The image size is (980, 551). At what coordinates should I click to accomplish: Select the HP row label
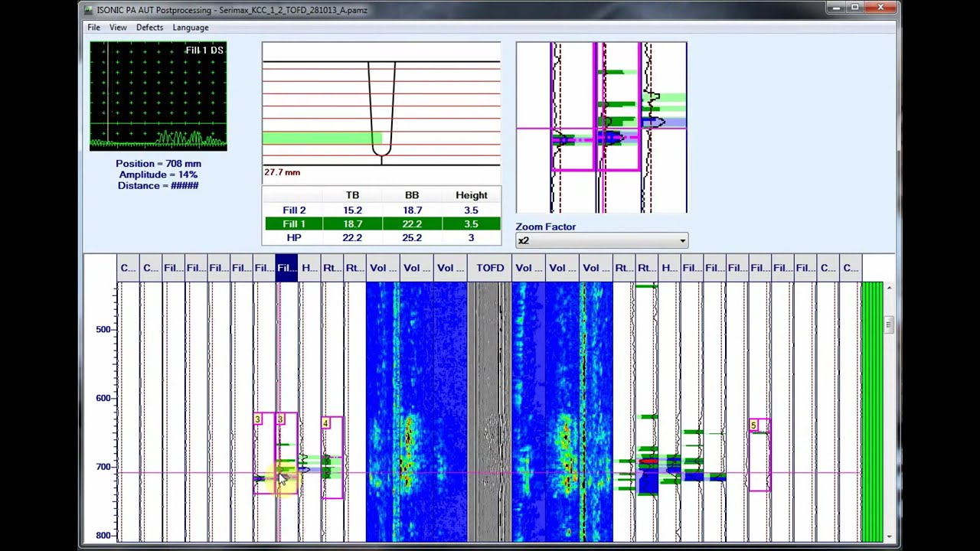[294, 238]
